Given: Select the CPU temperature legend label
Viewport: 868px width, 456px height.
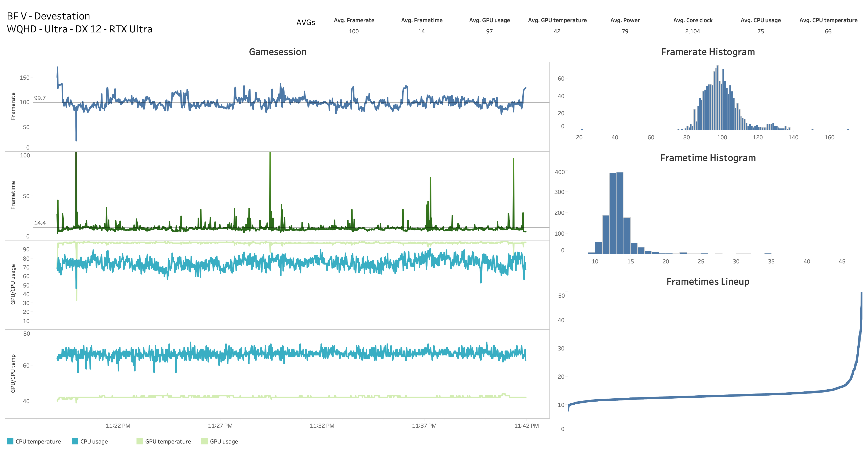Looking at the screenshot, I should point(38,441).
